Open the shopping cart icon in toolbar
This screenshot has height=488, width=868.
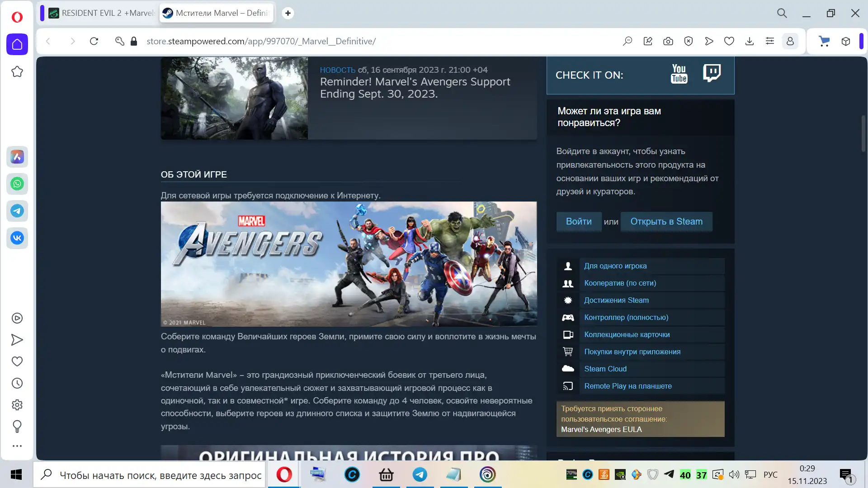[825, 41]
